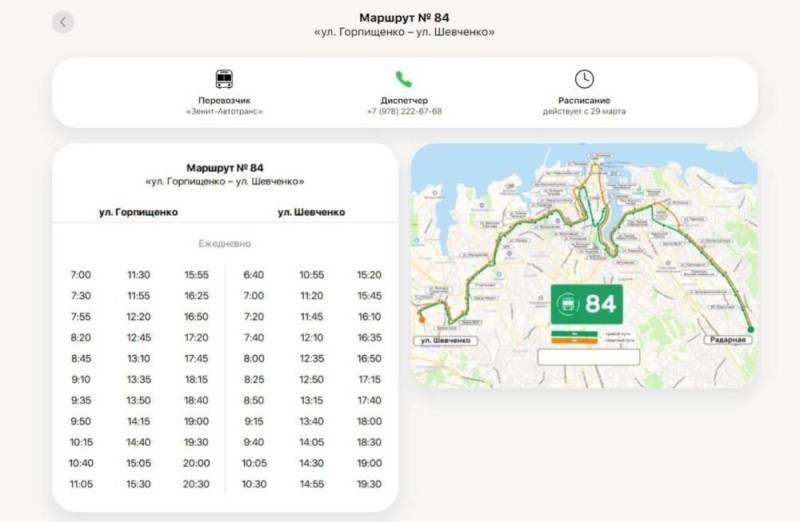The image size is (800, 522).
Task: Click the orange start marker near ул. Шевченко
Action: pos(421,319)
